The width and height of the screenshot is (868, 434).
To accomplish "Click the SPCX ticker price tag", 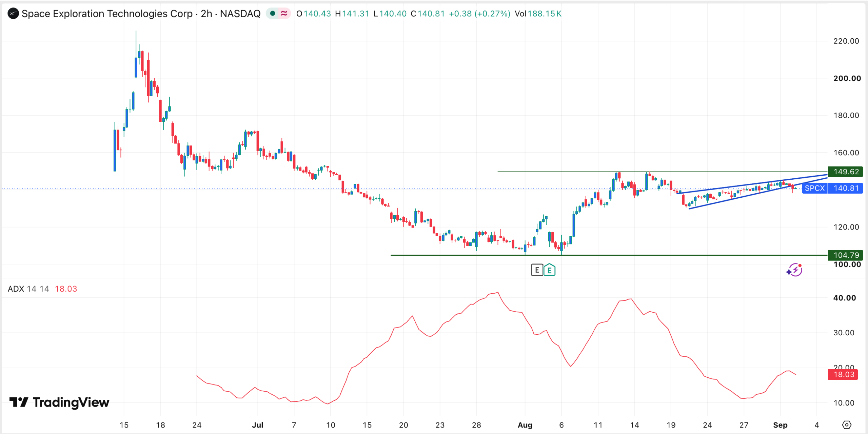I will pyautogui.click(x=815, y=188).
